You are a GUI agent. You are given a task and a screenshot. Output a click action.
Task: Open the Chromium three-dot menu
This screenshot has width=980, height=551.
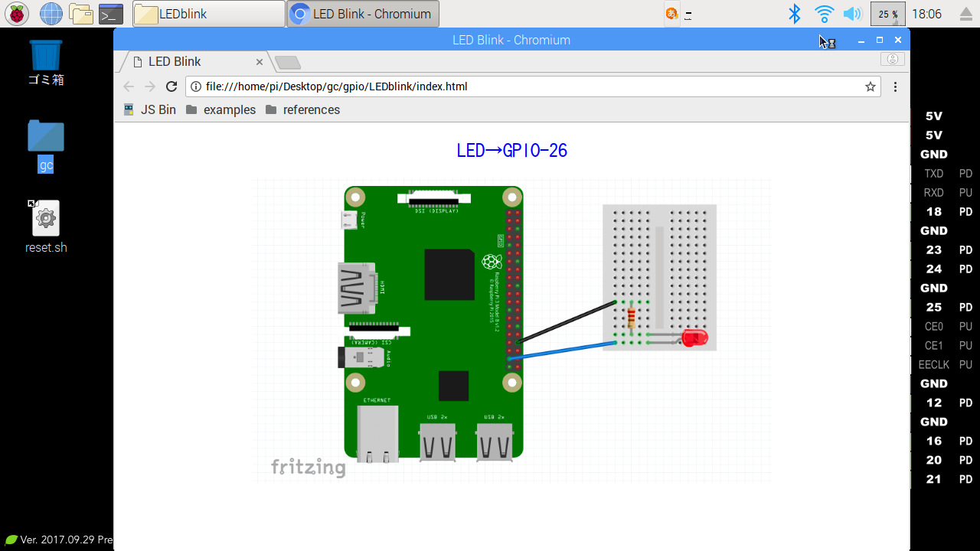[x=895, y=86]
